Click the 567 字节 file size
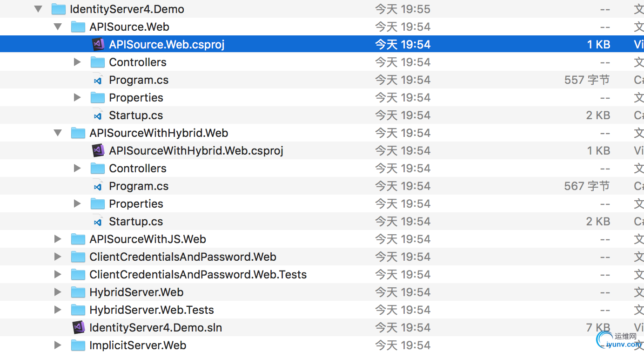This screenshot has width=644, height=352. (x=587, y=186)
